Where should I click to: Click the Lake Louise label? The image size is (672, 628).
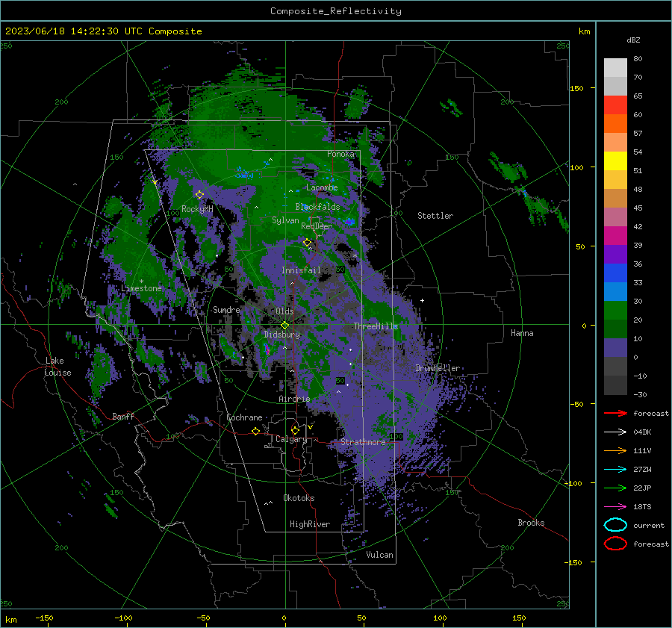pyautogui.click(x=57, y=367)
